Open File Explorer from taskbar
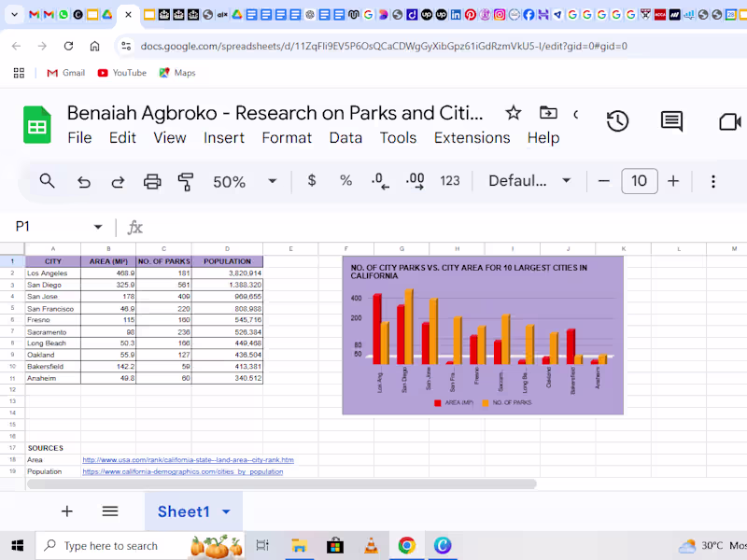This screenshot has width=747, height=560. (299, 546)
